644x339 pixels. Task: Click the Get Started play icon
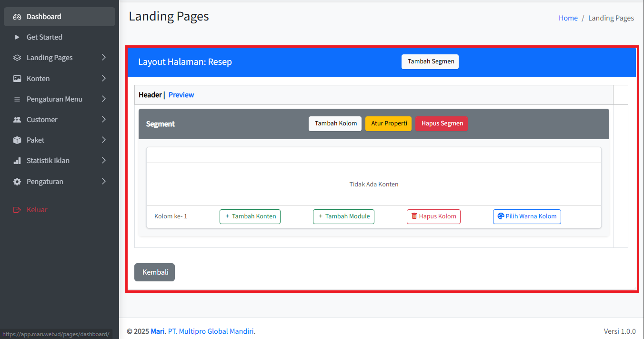[x=17, y=37]
